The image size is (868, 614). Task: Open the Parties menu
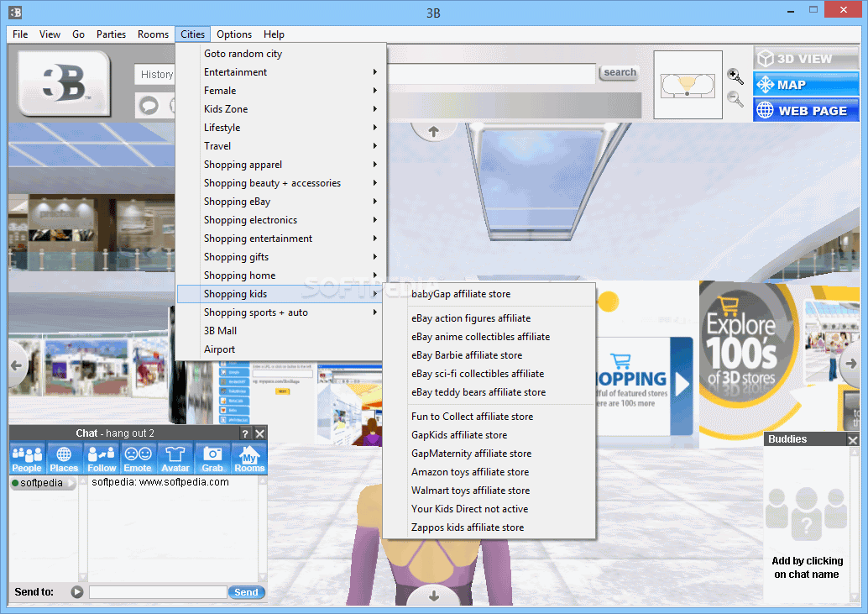click(112, 34)
